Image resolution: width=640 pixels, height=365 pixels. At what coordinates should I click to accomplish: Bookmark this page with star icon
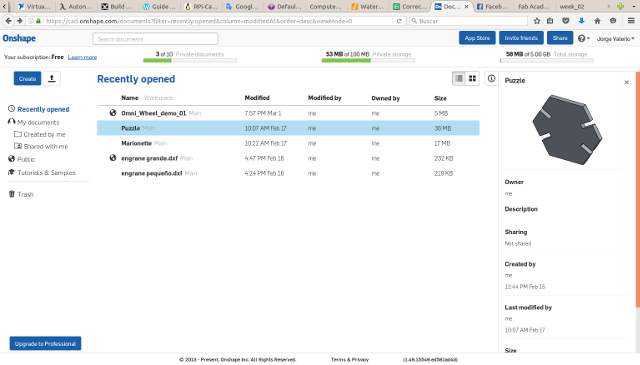(537, 21)
